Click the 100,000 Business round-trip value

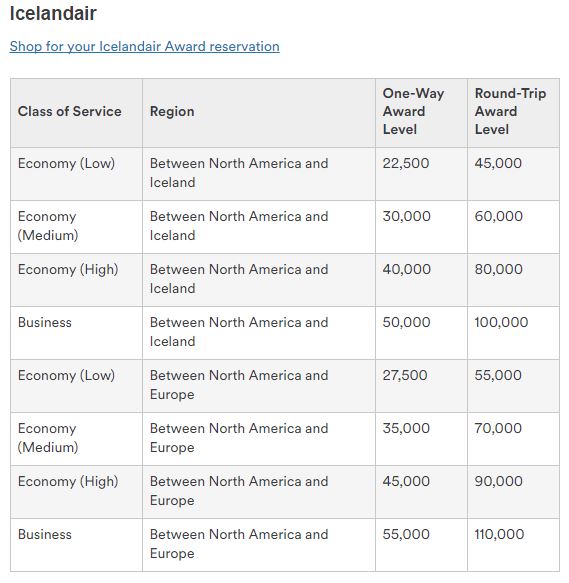click(x=501, y=322)
